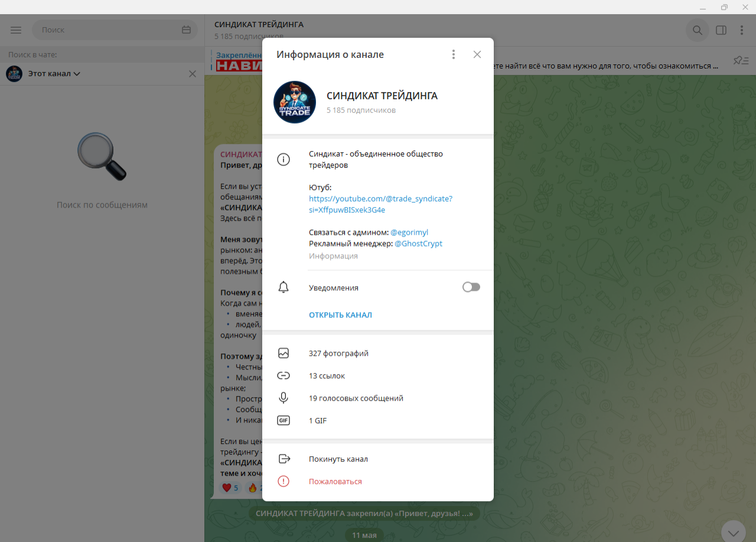Restore down the Telegram window
This screenshot has height=542, width=756.
[x=724, y=7]
